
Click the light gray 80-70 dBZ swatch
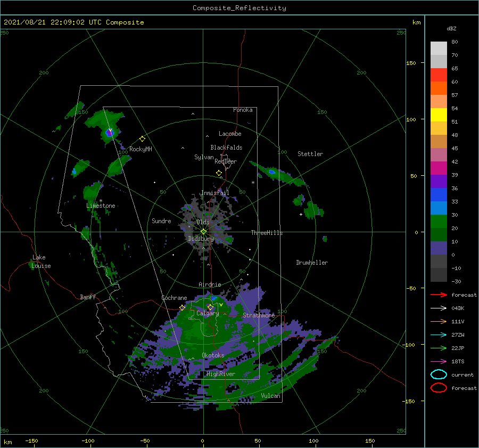click(439, 48)
